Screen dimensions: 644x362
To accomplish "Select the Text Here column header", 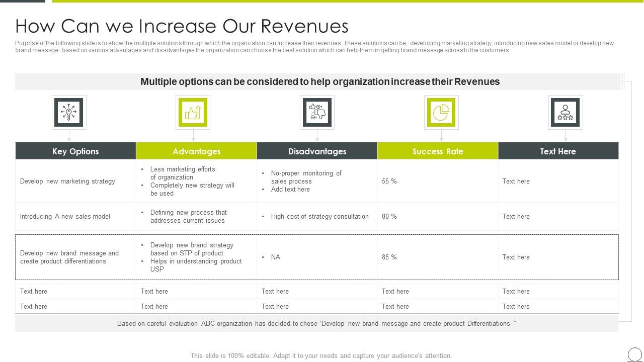I will coord(558,151).
